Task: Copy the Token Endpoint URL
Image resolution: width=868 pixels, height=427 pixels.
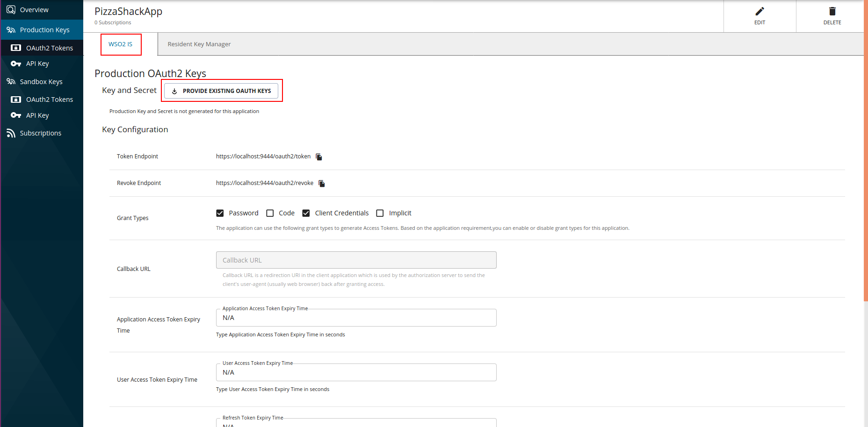Action: point(319,157)
